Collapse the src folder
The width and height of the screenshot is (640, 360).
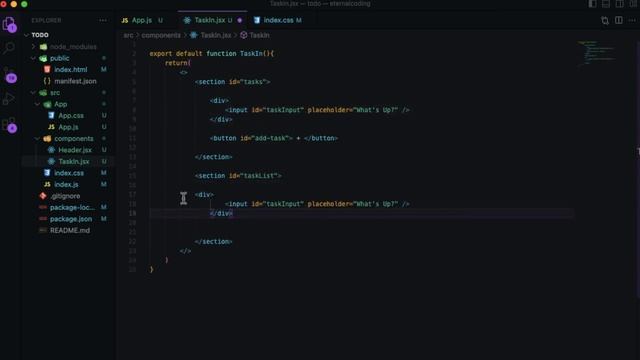click(33, 93)
